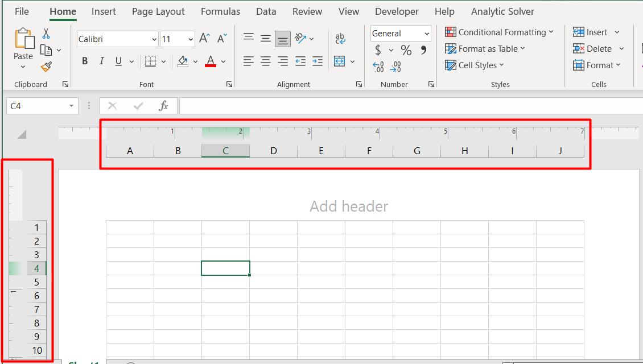This screenshot has height=364, width=643.
Task: Click the Center Align icon
Action: point(265,61)
